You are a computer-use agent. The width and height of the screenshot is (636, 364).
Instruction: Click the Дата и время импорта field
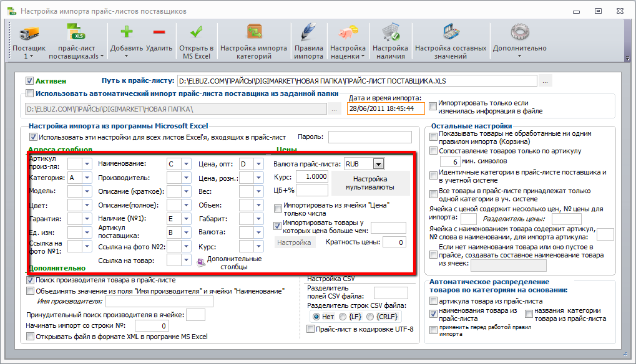[386, 108]
